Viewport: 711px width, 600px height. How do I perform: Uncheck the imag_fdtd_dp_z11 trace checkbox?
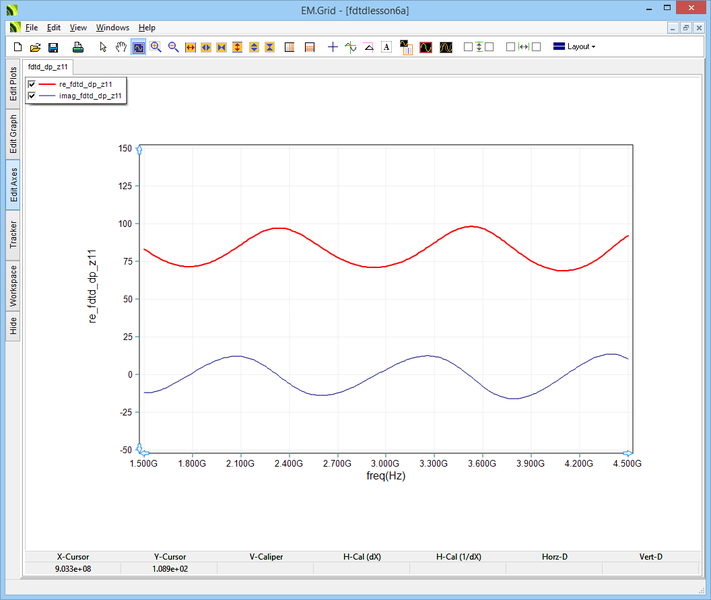click(32, 96)
